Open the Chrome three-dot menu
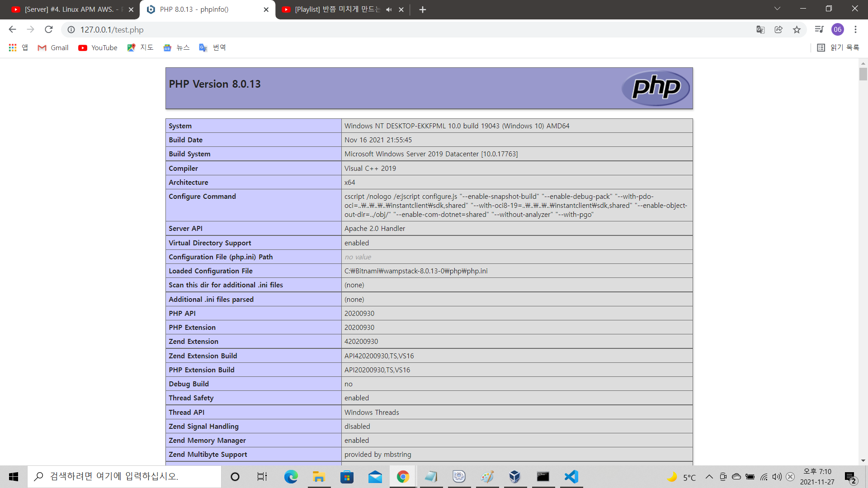This screenshot has height=488, width=868. point(855,29)
